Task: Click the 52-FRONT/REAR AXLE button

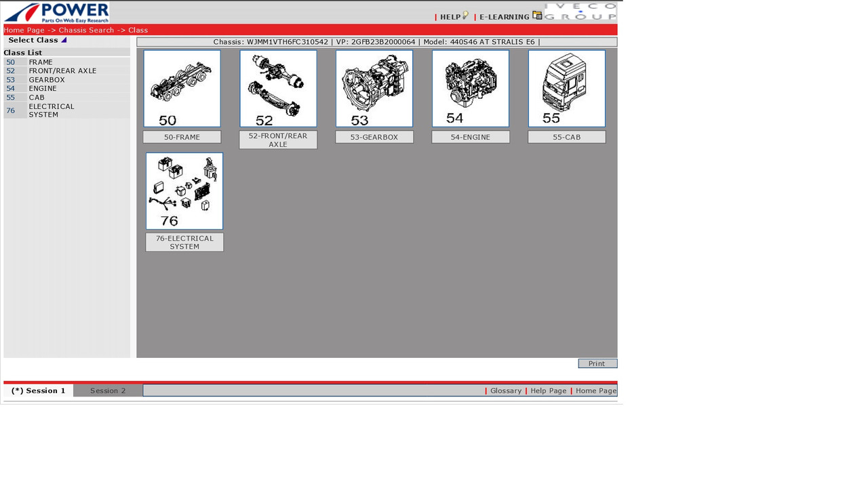Action: pyautogui.click(x=278, y=140)
